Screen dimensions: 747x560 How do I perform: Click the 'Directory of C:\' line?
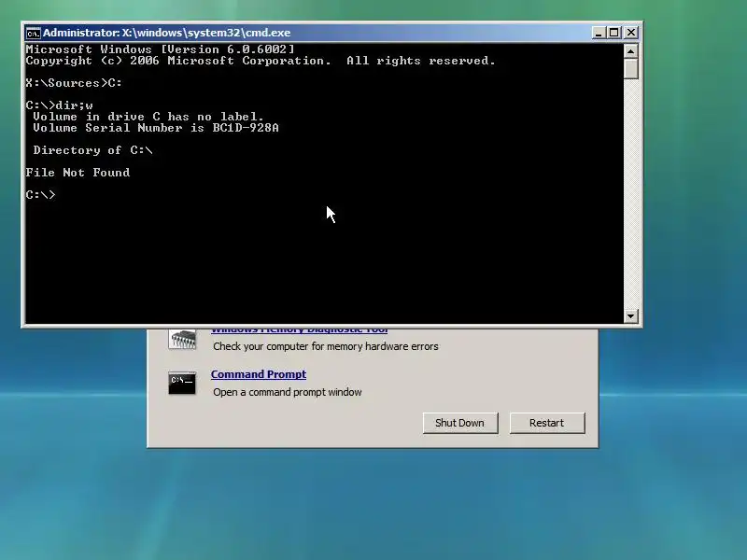tap(92, 150)
